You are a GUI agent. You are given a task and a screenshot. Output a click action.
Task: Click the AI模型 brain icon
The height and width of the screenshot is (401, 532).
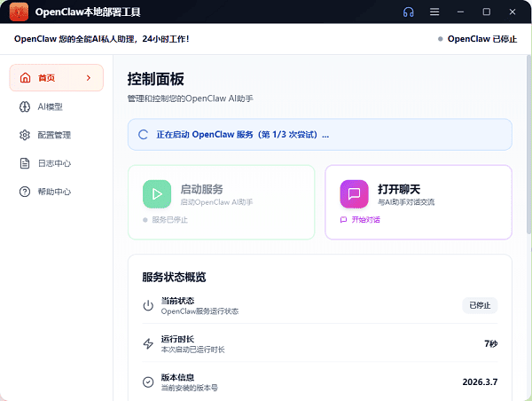[25, 106]
